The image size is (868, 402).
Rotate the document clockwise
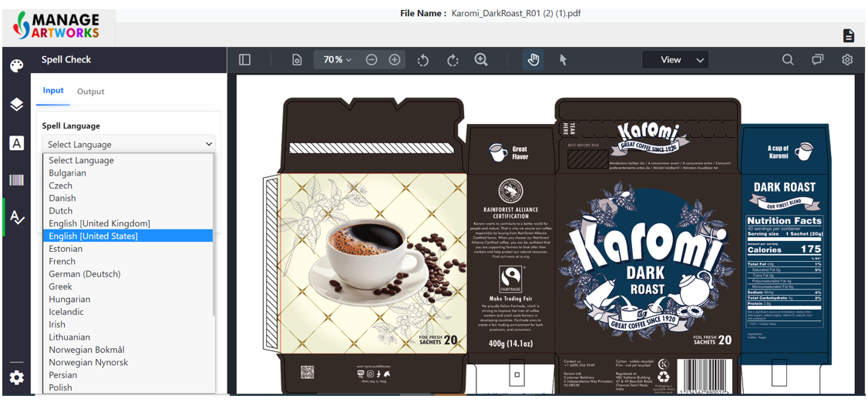[453, 60]
